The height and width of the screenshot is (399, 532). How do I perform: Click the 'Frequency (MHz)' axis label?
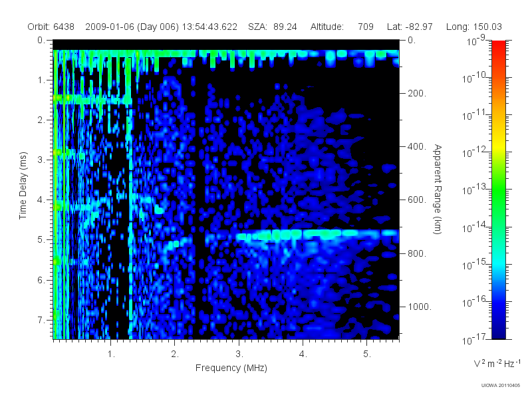tap(231, 368)
